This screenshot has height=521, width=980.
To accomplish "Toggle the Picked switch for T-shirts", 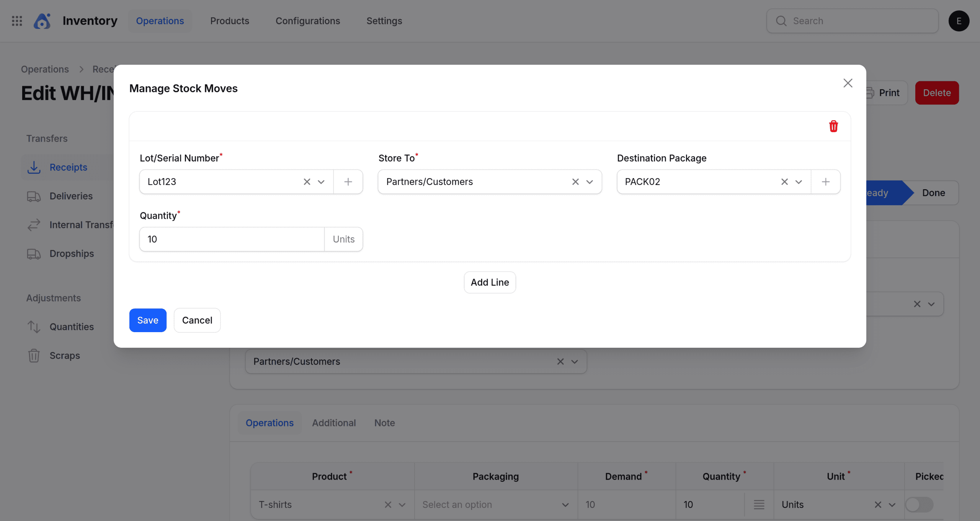I will coord(919,505).
